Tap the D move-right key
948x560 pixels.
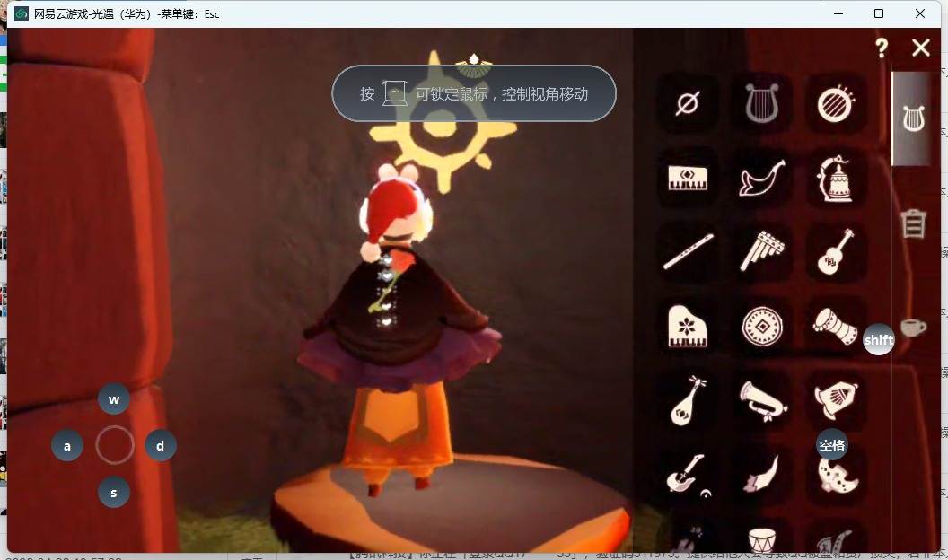tap(160, 446)
